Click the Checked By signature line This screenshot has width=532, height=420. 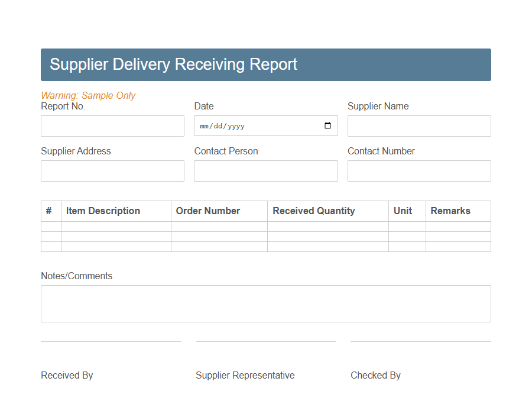tap(420, 341)
